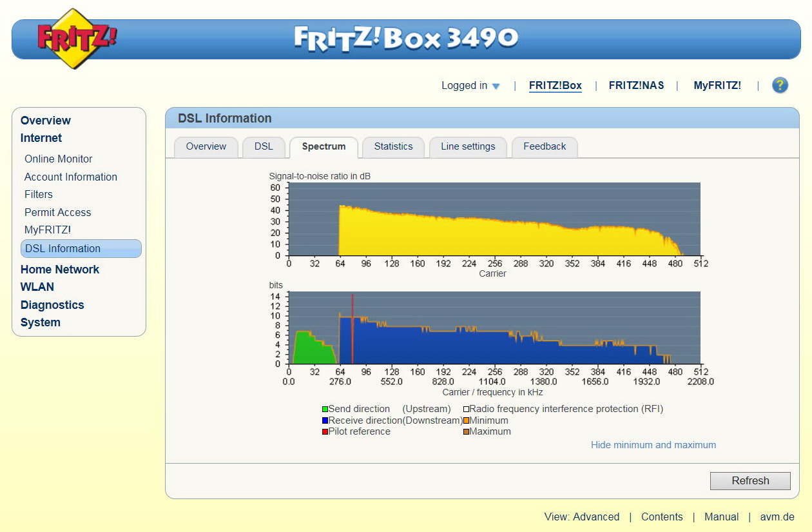Select DSL Information in sidebar
The image size is (812, 532).
81,248
